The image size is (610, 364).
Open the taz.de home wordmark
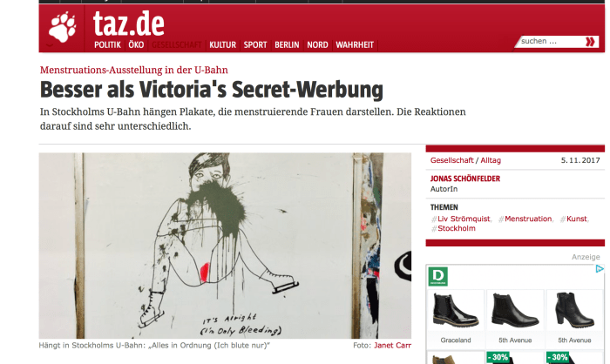(x=128, y=24)
